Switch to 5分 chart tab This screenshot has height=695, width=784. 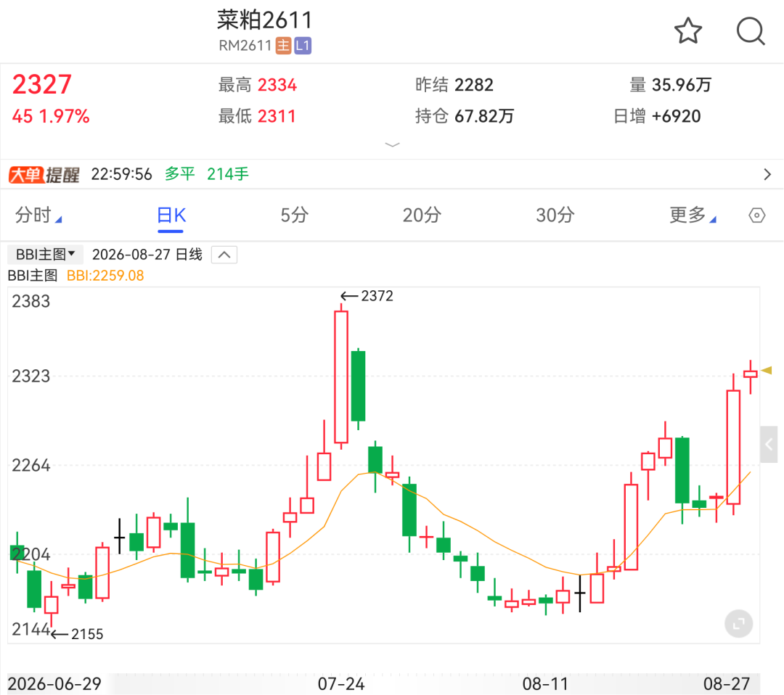pos(295,215)
